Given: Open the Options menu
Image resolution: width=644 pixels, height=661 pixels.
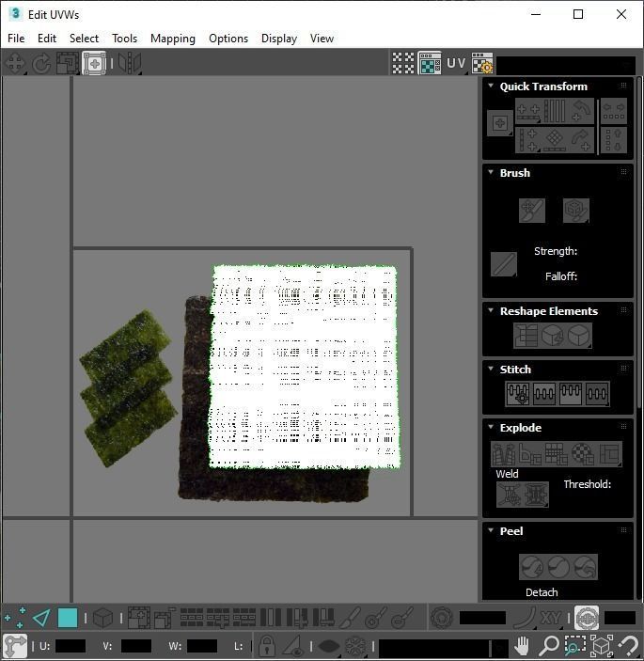Looking at the screenshot, I should coord(228,39).
